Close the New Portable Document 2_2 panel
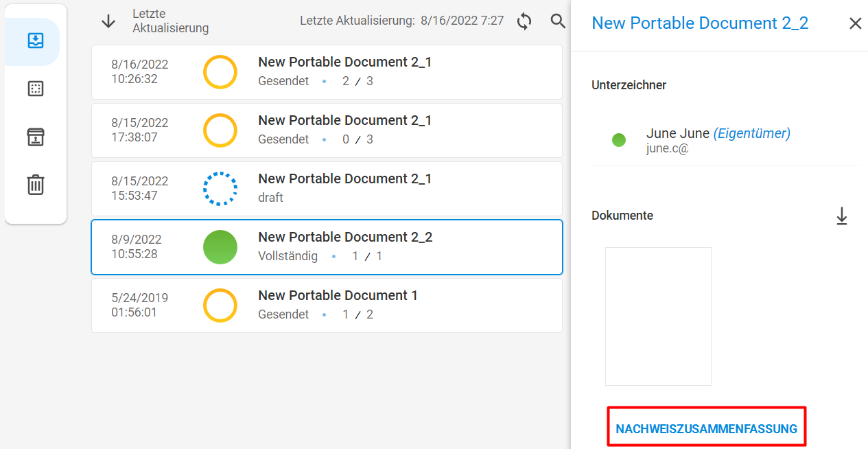The height and width of the screenshot is (449, 868). (x=855, y=23)
